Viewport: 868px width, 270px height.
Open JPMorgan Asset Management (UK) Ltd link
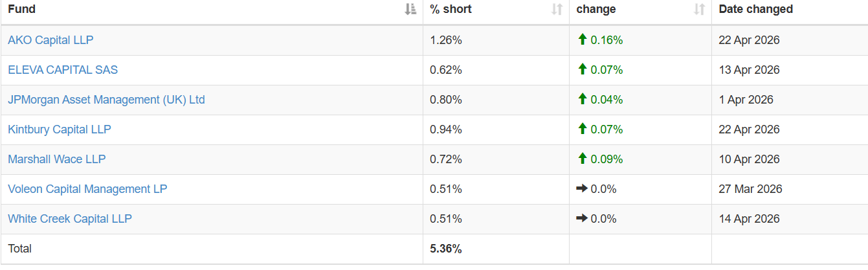point(106,100)
